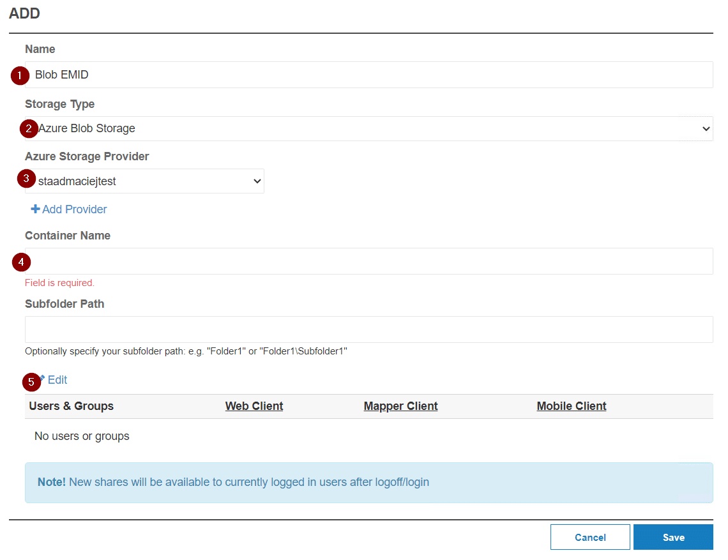Viewport: 728px width, 560px height.
Task: Click the red numbered marker 3
Action: (26, 178)
